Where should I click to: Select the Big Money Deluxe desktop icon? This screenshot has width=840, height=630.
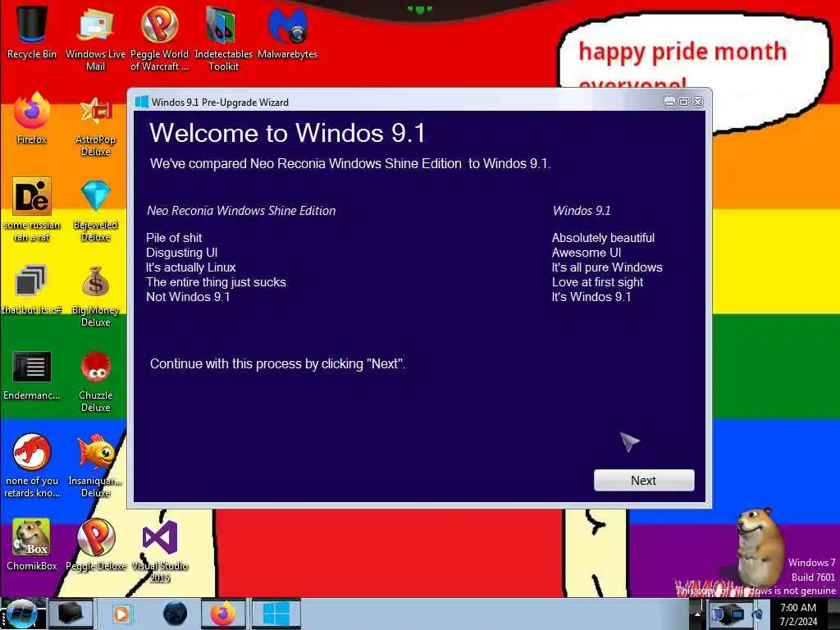pos(95,295)
